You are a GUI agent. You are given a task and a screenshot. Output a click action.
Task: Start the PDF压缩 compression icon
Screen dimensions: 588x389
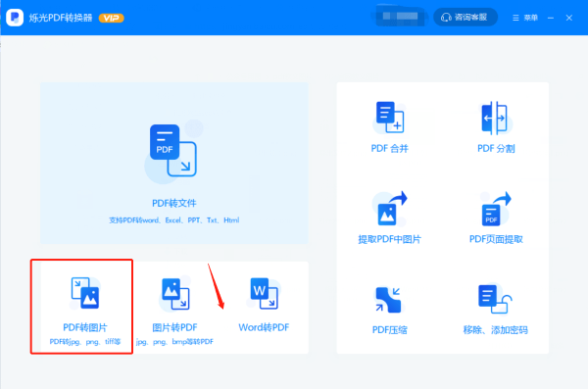coord(388,300)
